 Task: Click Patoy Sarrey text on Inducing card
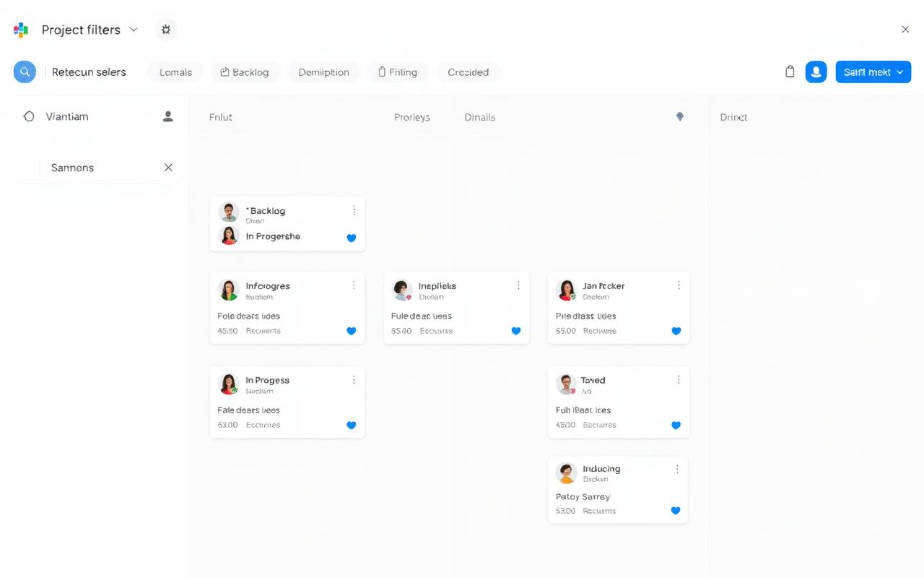pyautogui.click(x=583, y=497)
